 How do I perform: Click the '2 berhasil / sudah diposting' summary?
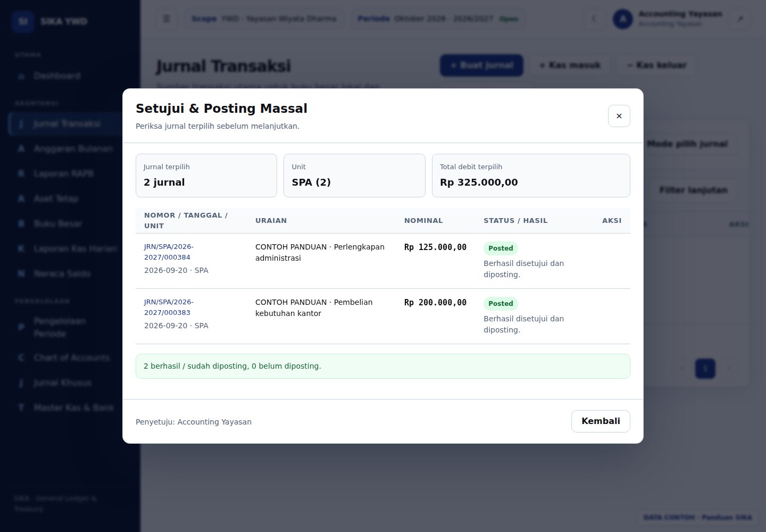(x=383, y=367)
